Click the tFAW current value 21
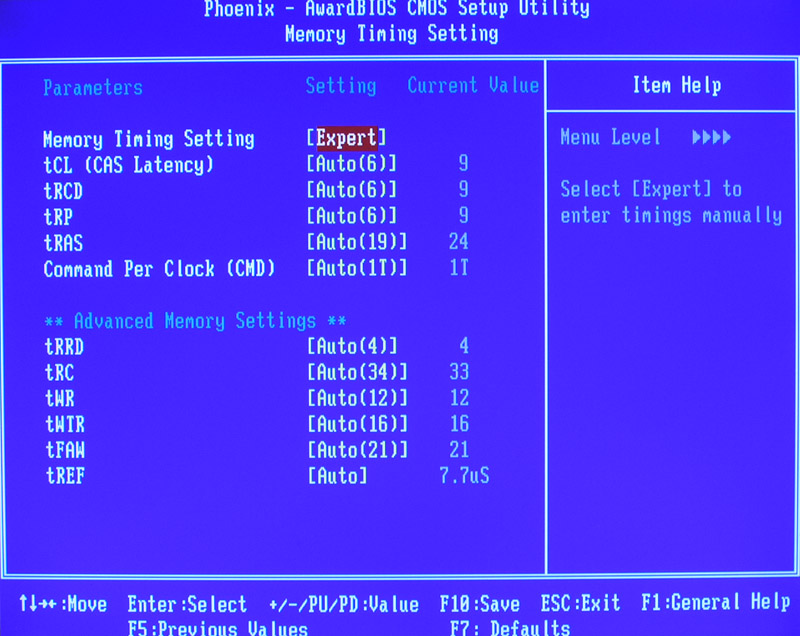800x636 pixels. click(459, 450)
